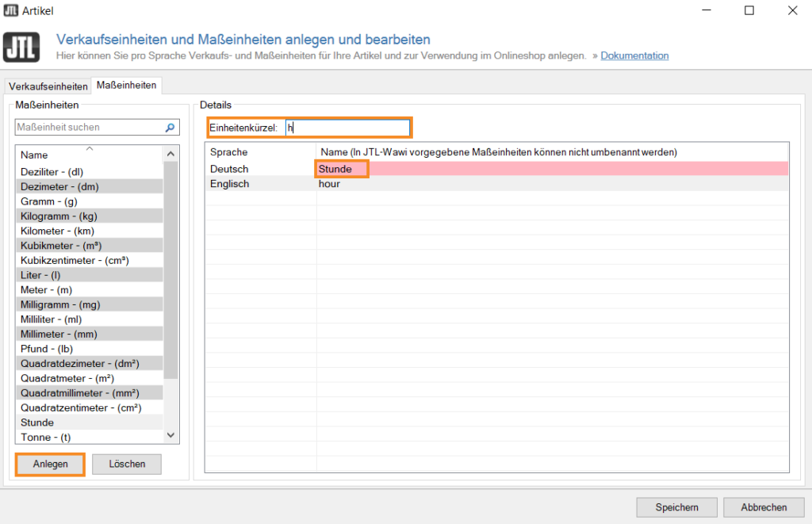Save changes with the Speichern button

676,507
